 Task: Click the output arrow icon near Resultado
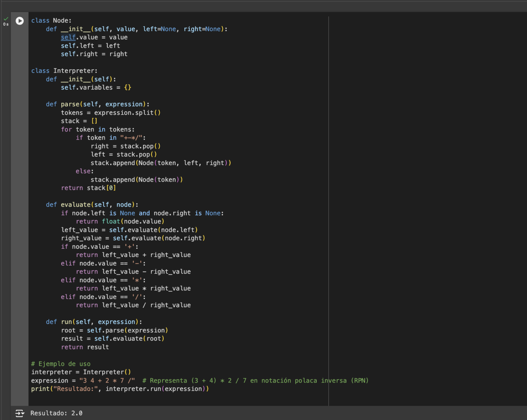click(20, 413)
